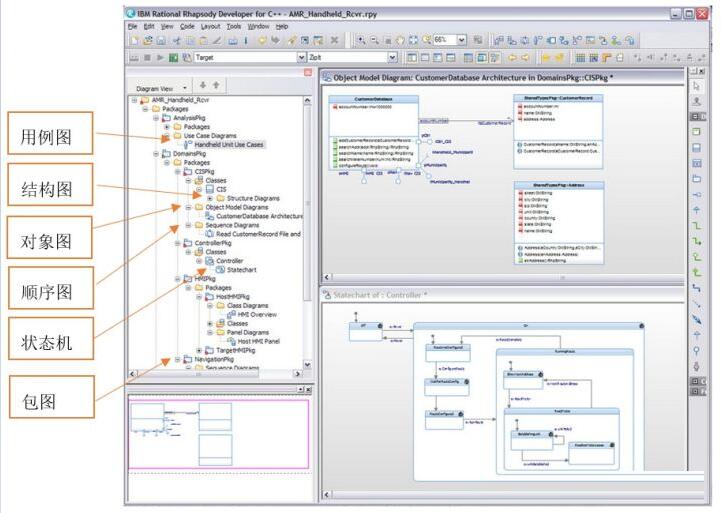The width and height of the screenshot is (728, 513).
Task: Click the red Delete X toolbar icon
Action: (334, 40)
